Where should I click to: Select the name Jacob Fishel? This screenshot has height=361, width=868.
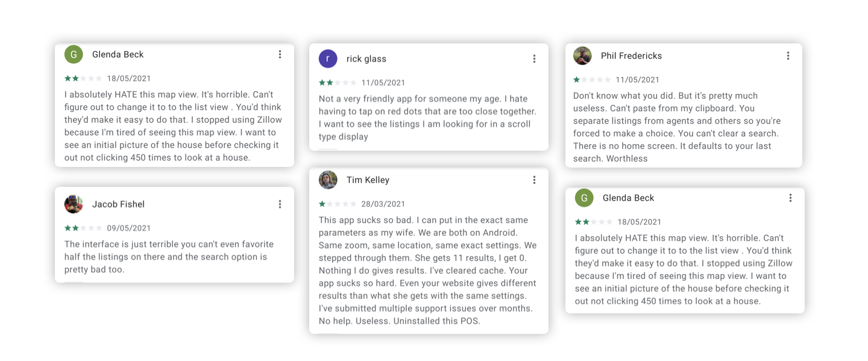click(118, 204)
